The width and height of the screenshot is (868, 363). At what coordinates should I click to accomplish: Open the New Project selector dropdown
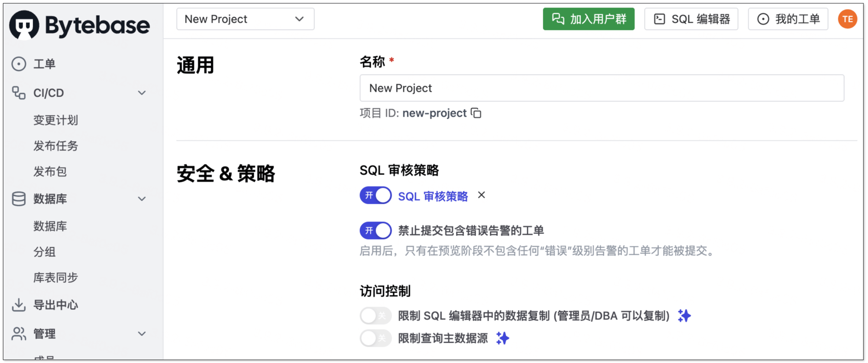pyautogui.click(x=245, y=19)
